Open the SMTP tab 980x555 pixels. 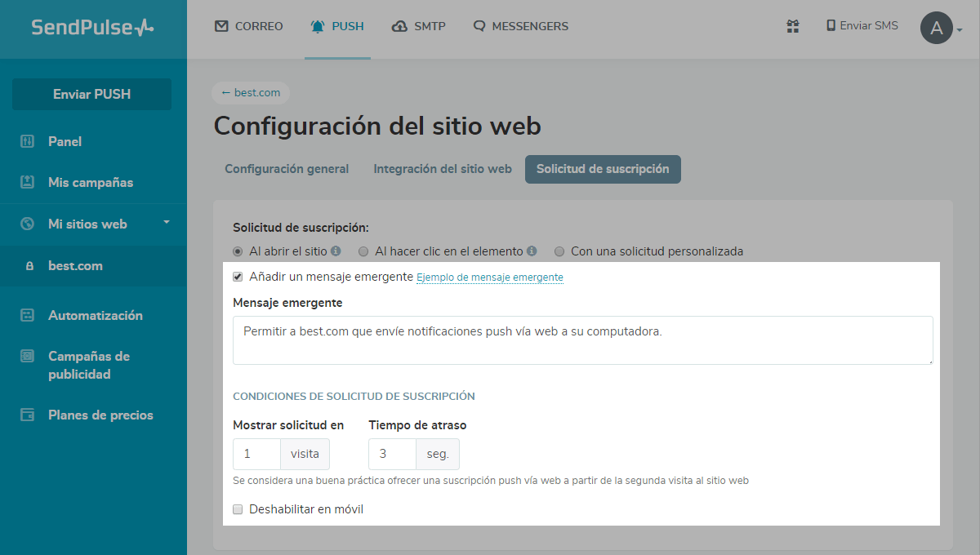[419, 26]
